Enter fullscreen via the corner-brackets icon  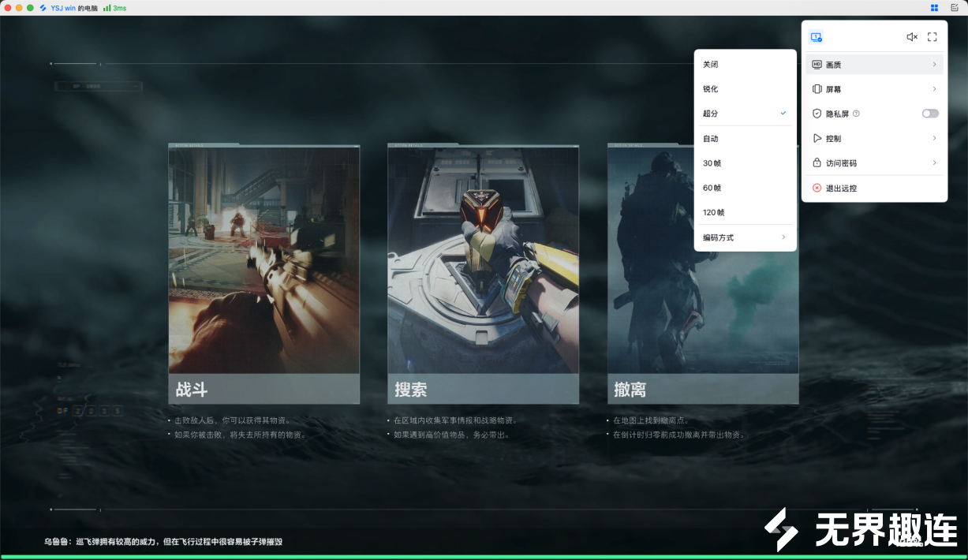pyautogui.click(x=932, y=37)
